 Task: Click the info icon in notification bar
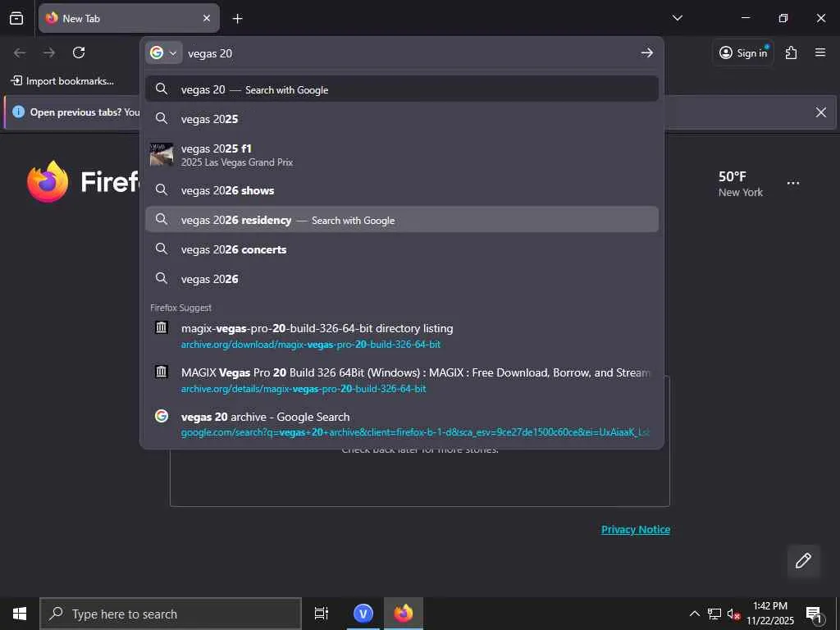(18, 112)
